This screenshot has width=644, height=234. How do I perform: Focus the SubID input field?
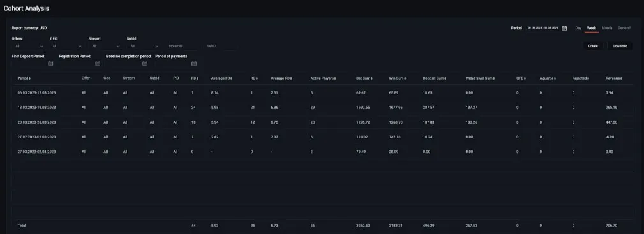pyautogui.click(x=221, y=47)
